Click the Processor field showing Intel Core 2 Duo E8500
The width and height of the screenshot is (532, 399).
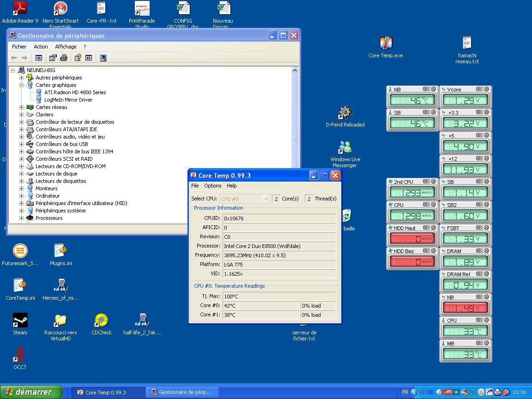coord(279,246)
